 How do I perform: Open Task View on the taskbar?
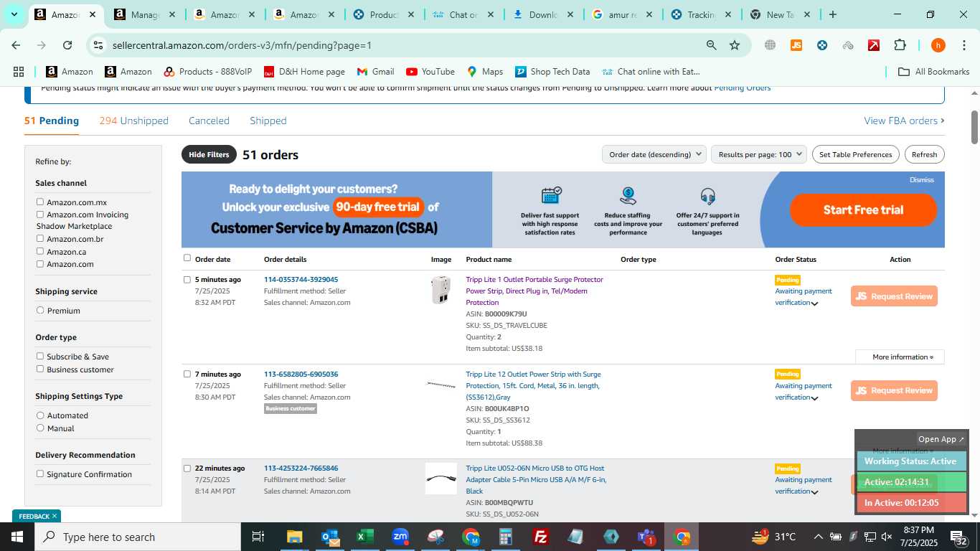pyautogui.click(x=258, y=537)
